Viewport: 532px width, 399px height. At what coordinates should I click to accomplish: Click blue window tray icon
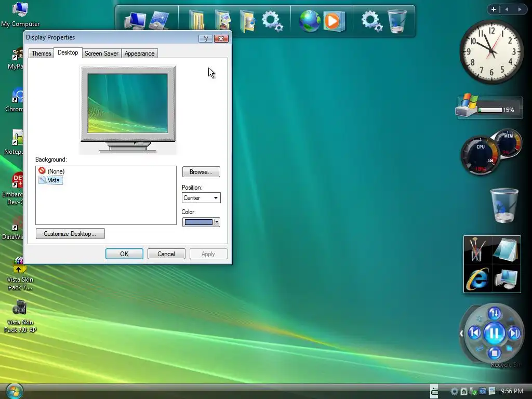coord(483,391)
